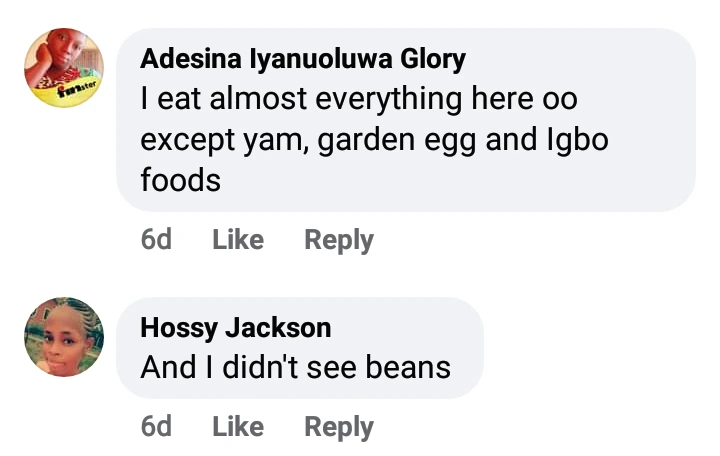
Task: View Hossy Jackson's profile picture
Action: [x=64, y=337]
